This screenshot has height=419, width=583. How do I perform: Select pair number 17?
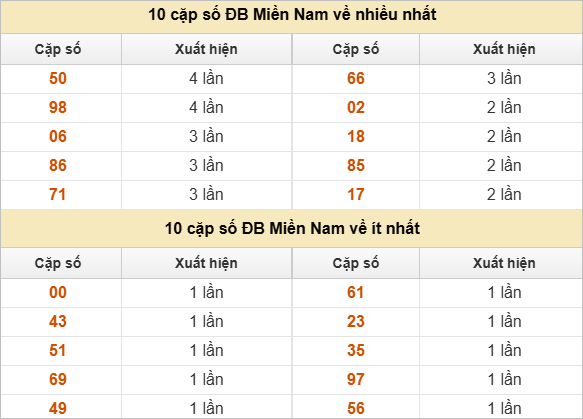click(356, 194)
